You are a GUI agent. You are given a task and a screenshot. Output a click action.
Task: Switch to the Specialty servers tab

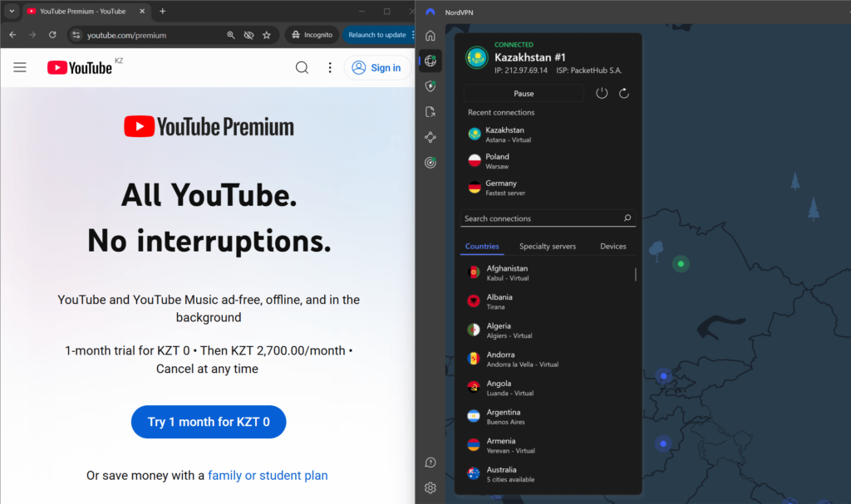click(547, 247)
